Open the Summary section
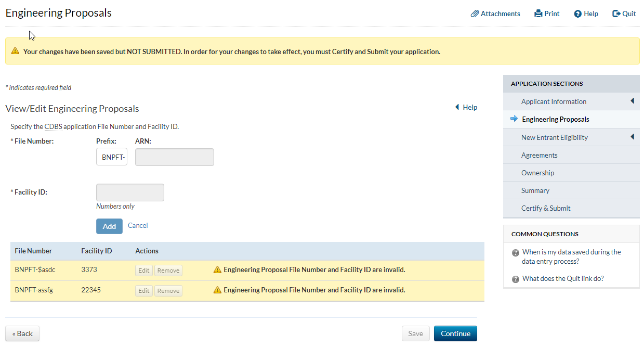644x347 pixels. 535,190
